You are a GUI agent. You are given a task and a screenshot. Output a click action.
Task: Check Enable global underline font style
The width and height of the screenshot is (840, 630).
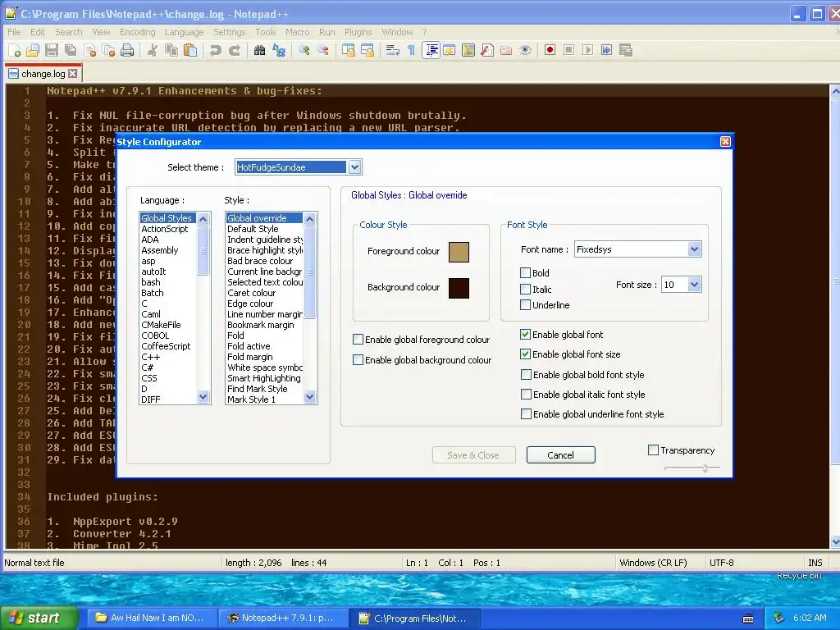(x=526, y=414)
